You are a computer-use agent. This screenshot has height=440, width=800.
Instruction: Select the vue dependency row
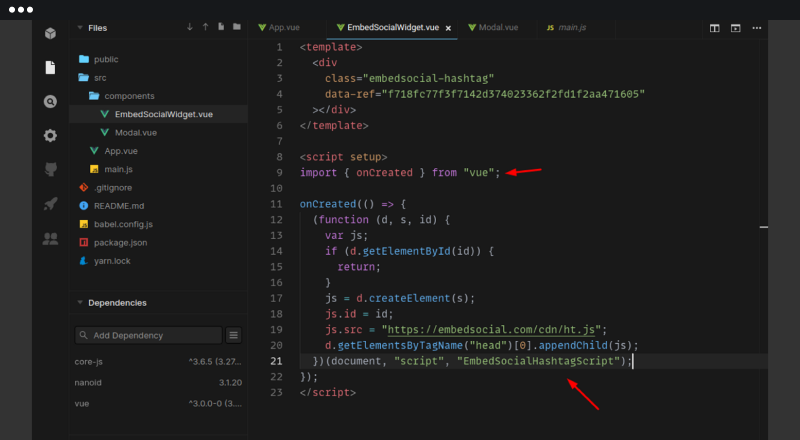pos(158,404)
